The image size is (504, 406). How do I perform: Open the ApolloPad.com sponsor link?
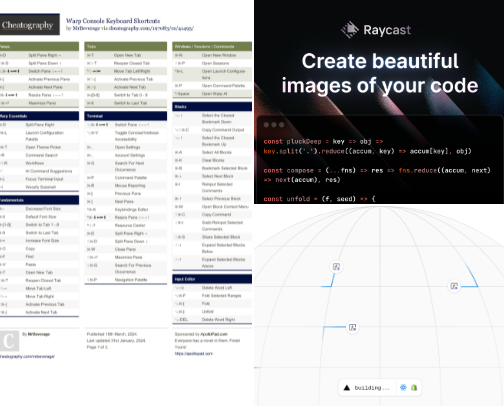click(x=214, y=334)
